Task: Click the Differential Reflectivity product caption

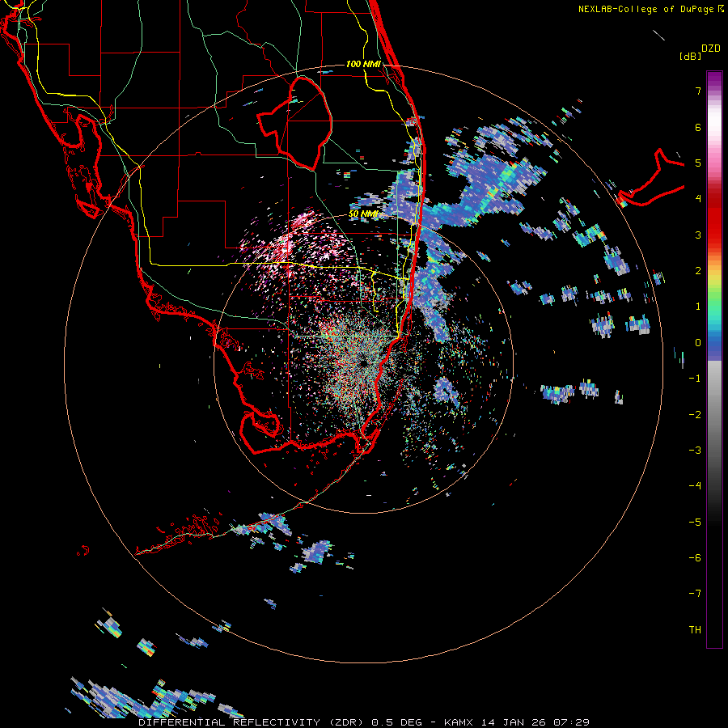Action: pyautogui.click(x=364, y=722)
